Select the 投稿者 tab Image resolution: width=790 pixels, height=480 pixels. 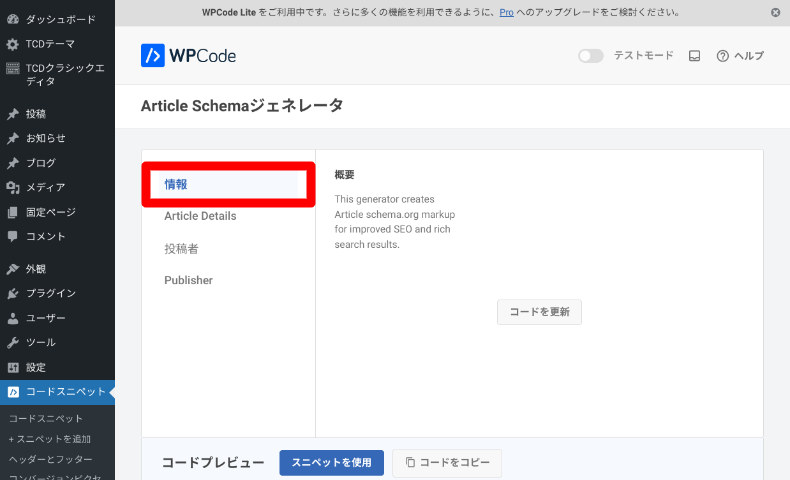tap(181, 249)
